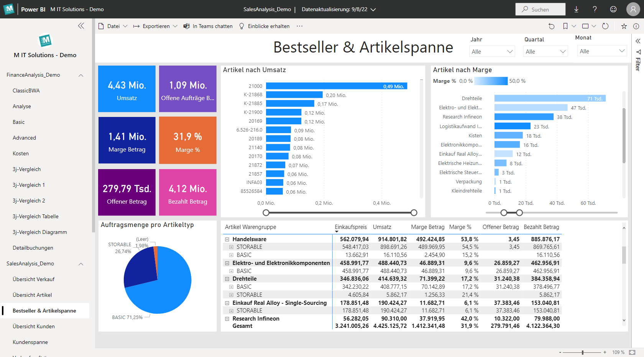Viewport: 644px width, 357px height.
Task: Click In Teams chatten button
Action: 208,26
